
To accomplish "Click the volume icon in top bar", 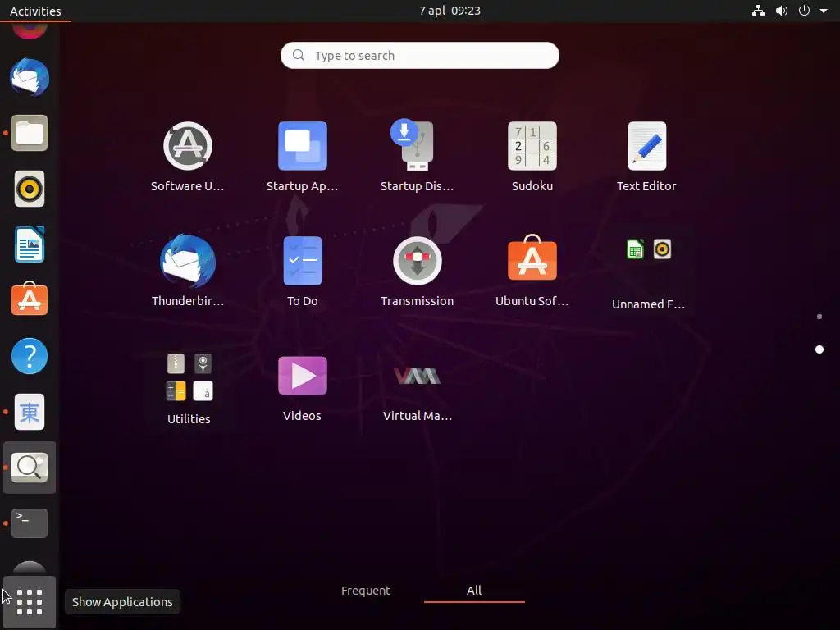I will pos(782,11).
